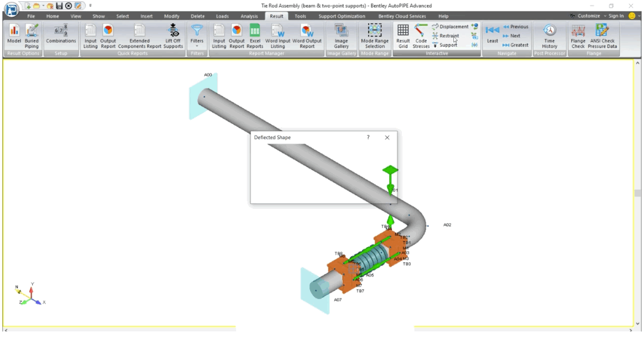This screenshot has height=363, width=644.
Task: Open the Lift Off Supports report
Action: [x=173, y=36]
